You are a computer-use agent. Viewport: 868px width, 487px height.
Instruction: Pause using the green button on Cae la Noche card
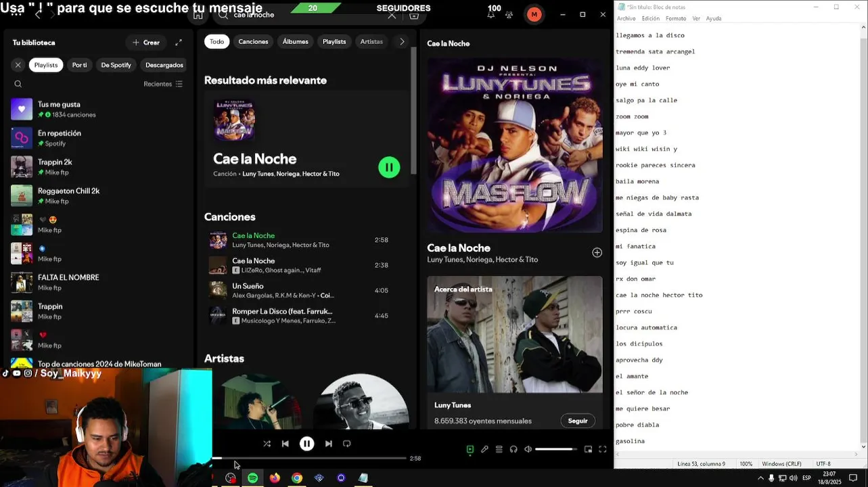click(389, 167)
